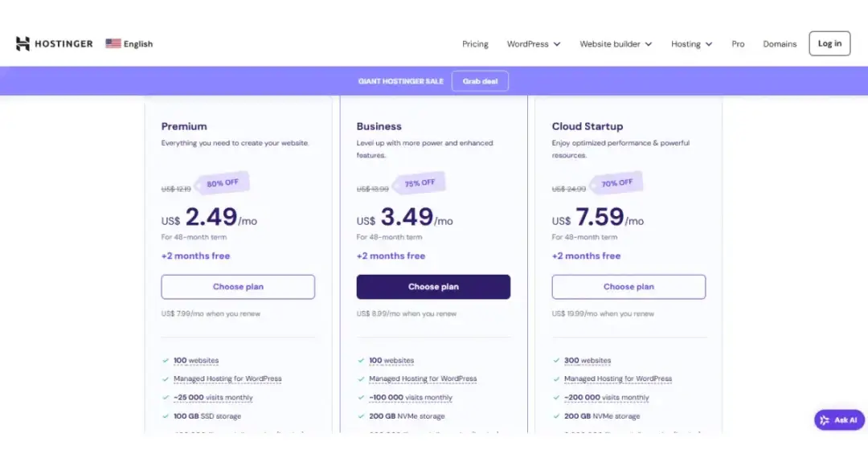The width and height of the screenshot is (868, 454).
Task: Click +2 months free under Premium
Action: click(195, 256)
